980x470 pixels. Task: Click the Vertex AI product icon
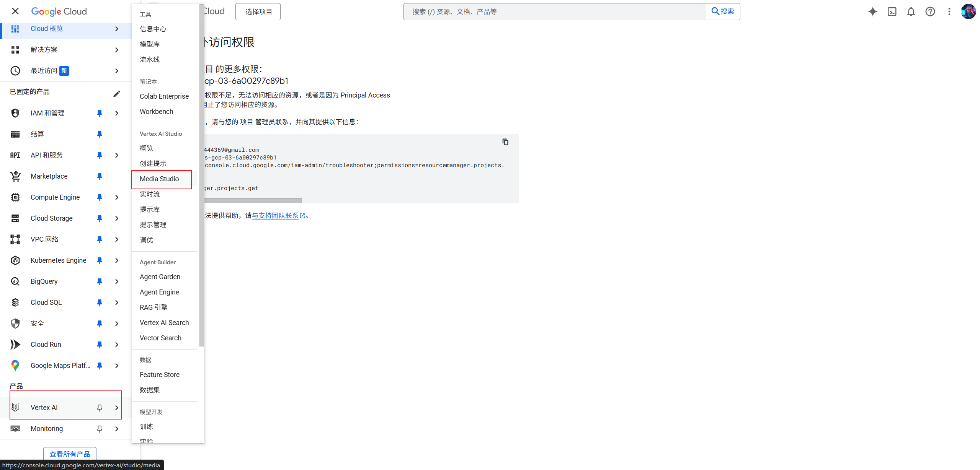[x=15, y=408]
